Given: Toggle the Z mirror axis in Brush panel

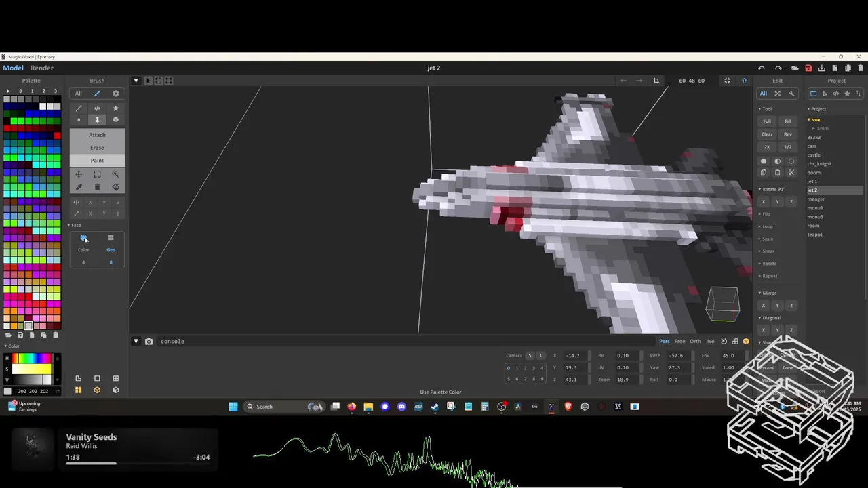Looking at the screenshot, I should [118, 203].
